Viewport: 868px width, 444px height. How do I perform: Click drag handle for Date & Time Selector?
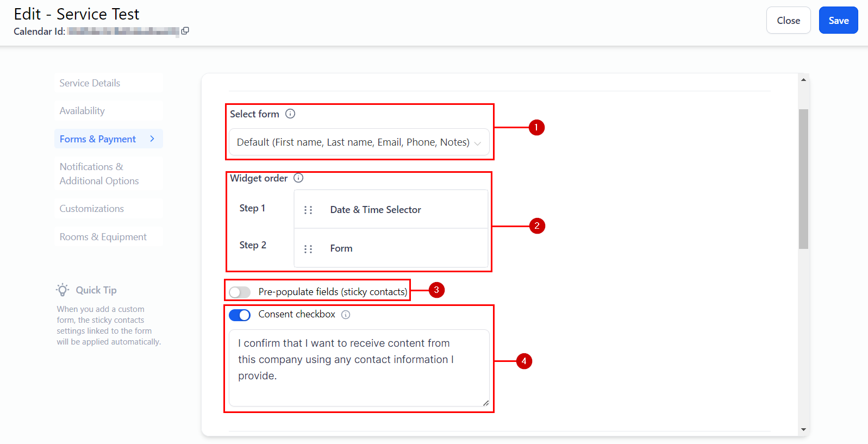pyautogui.click(x=308, y=210)
